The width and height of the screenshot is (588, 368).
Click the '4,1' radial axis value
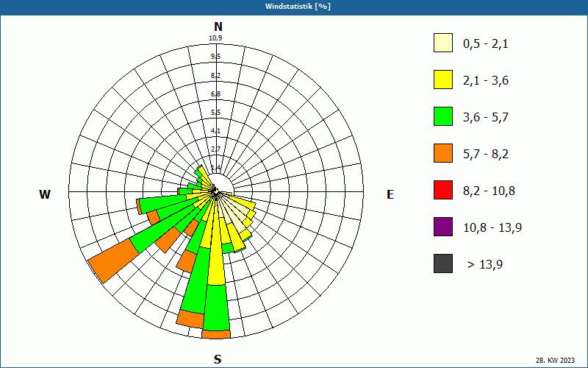coord(215,131)
